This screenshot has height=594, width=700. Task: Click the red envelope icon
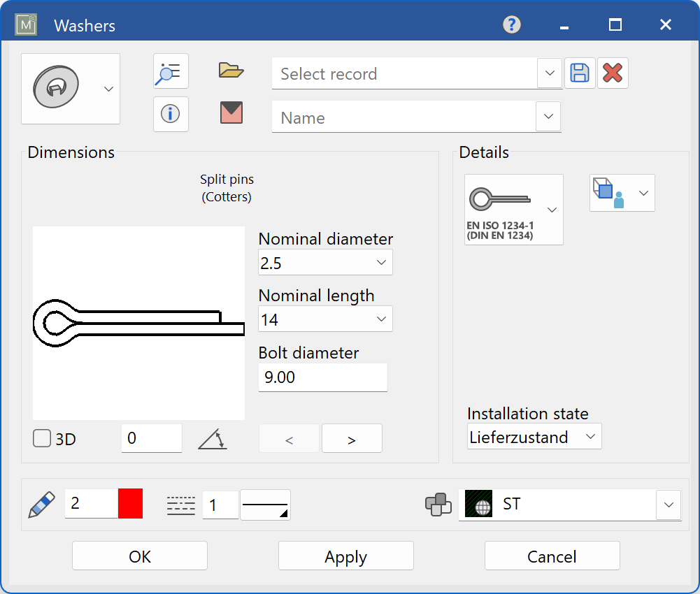pyautogui.click(x=231, y=113)
